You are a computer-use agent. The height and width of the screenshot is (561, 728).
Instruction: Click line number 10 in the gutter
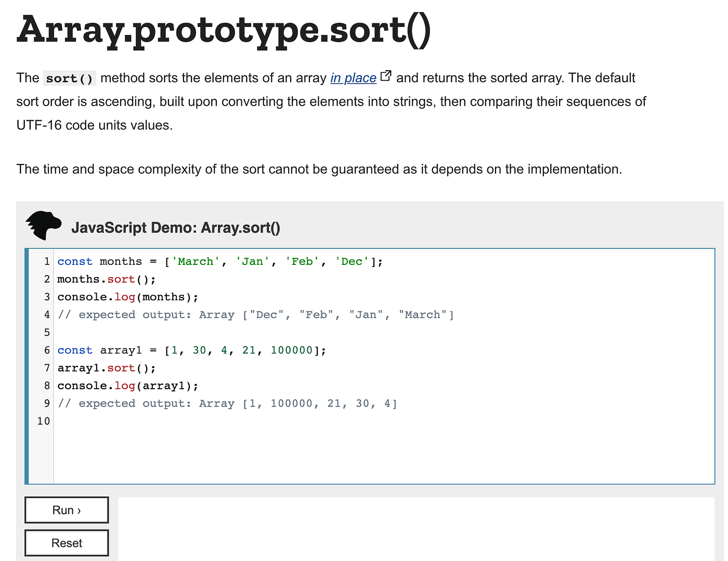44,421
